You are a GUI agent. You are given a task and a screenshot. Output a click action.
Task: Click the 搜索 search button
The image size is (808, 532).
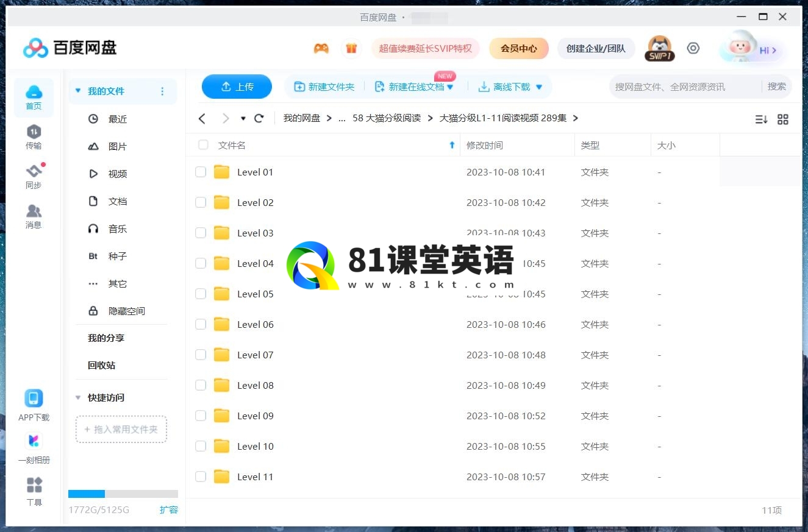click(777, 87)
